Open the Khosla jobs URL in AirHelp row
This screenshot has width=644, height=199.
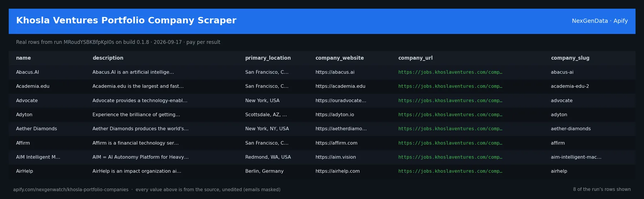pos(450,171)
